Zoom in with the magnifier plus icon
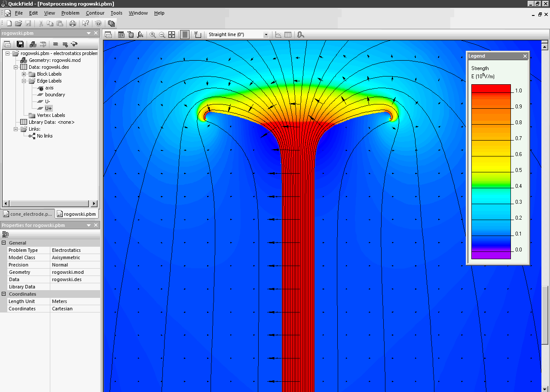550x392 pixels. tap(153, 35)
